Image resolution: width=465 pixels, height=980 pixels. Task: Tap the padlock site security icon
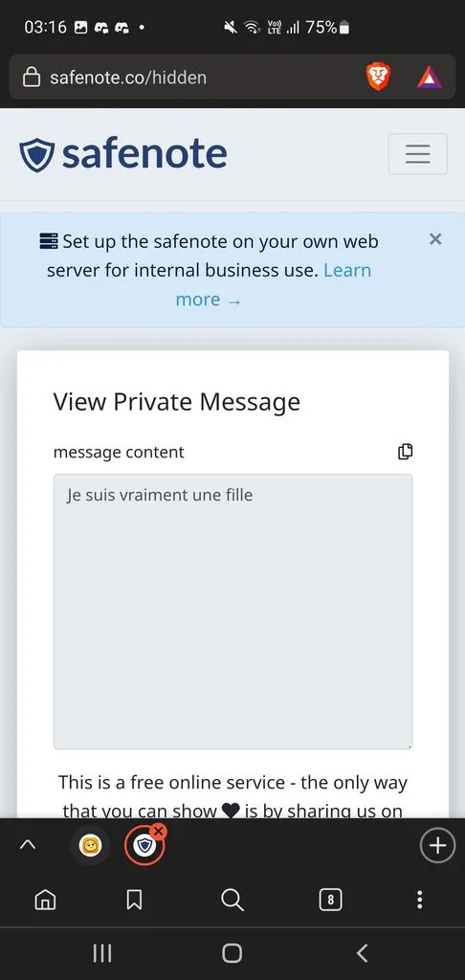[x=32, y=78]
